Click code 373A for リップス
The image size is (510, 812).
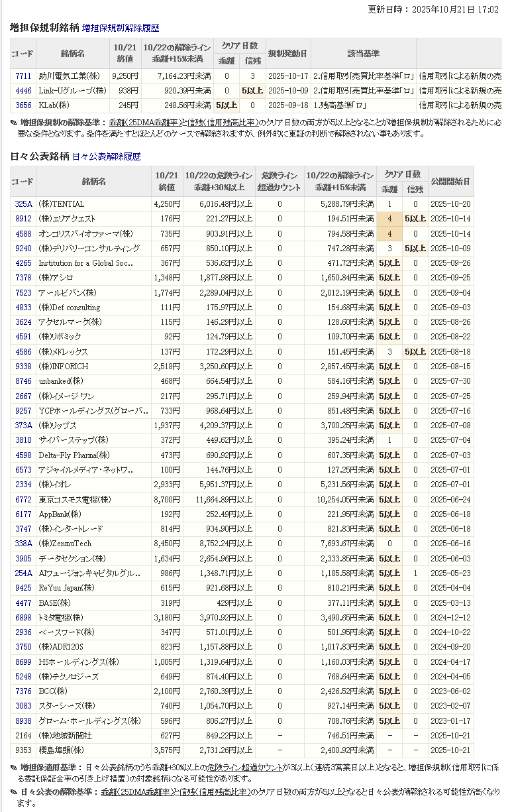[23, 426]
